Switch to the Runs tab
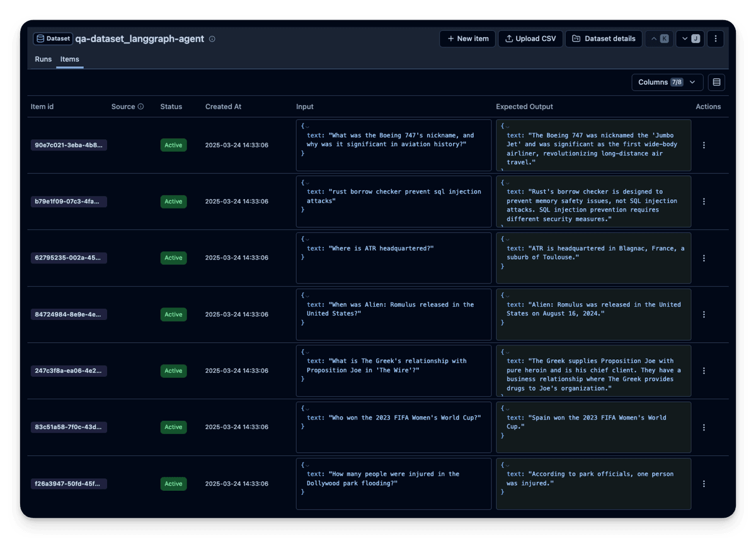The height and width of the screenshot is (538, 756). tap(43, 59)
